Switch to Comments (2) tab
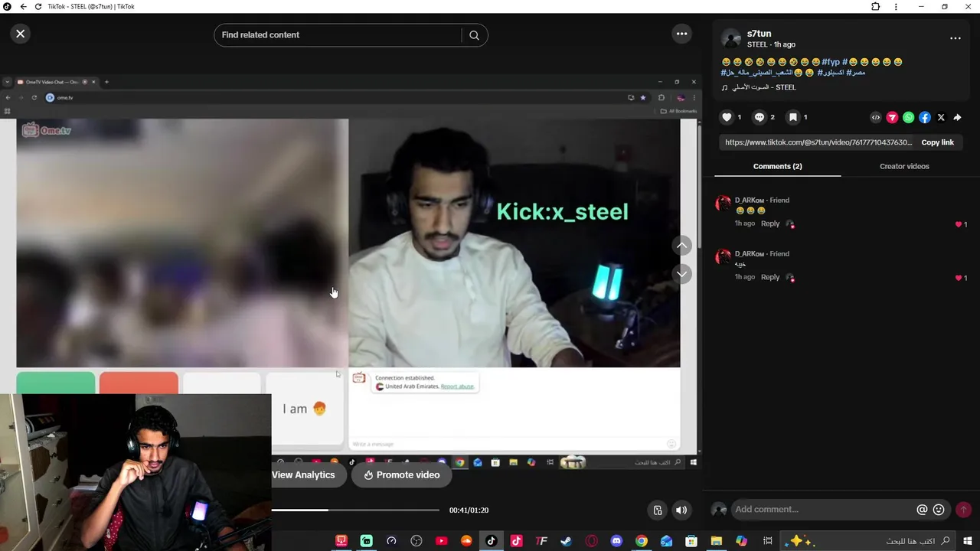 [777, 166]
